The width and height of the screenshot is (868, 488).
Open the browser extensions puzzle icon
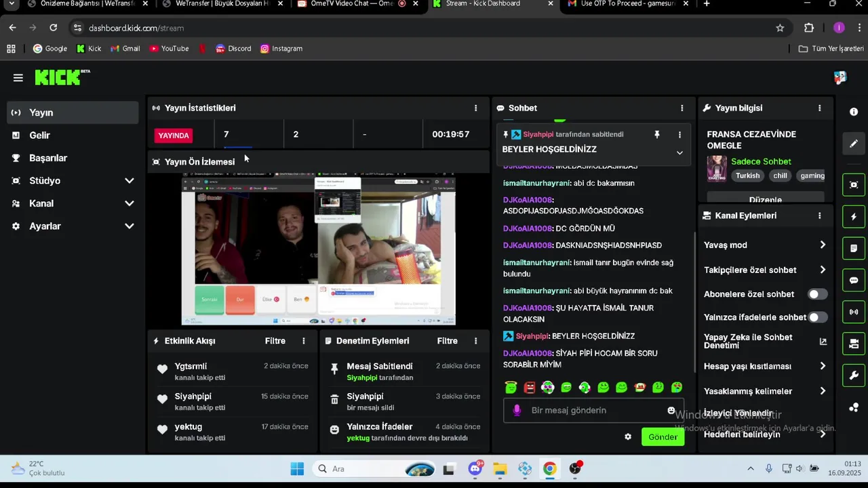[x=809, y=28]
